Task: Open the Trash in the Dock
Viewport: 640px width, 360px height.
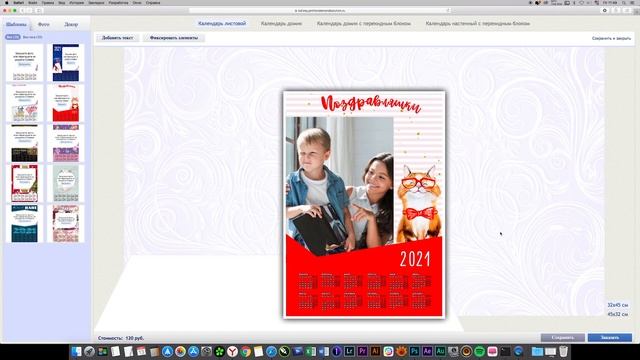Action: (564, 351)
